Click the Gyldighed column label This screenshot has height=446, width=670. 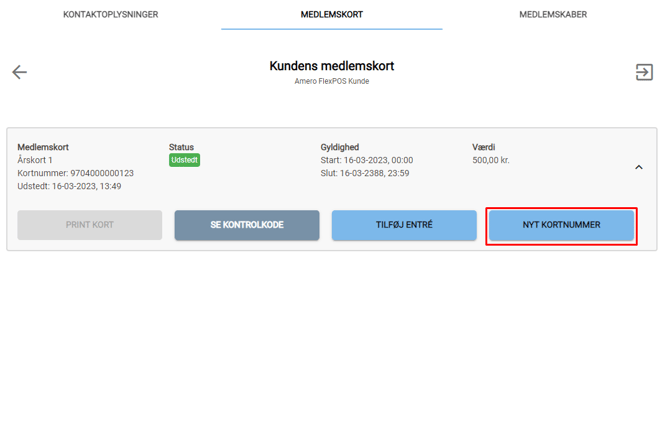[340, 147]
